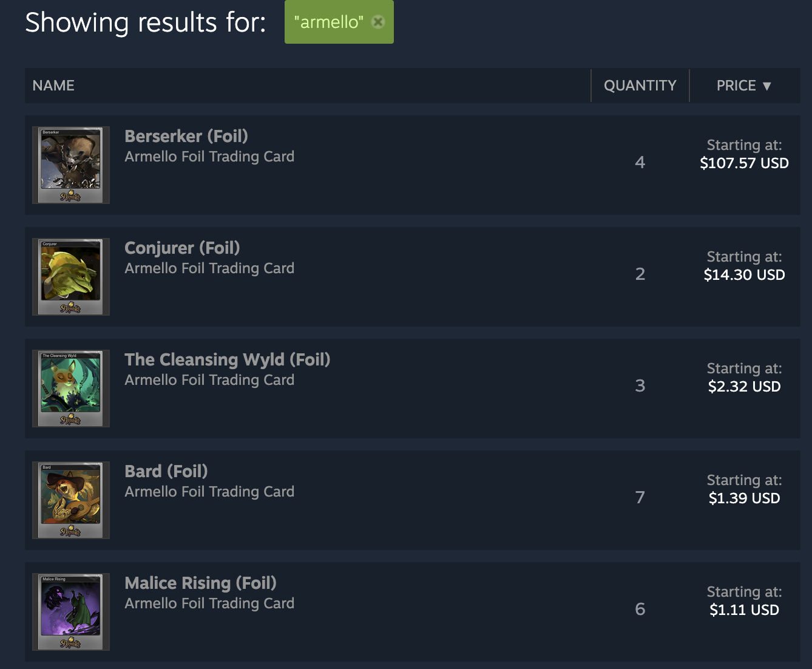Click the Conjurer (Foil) card thumbnail
812x669 pixels.
tap(70, 276)
